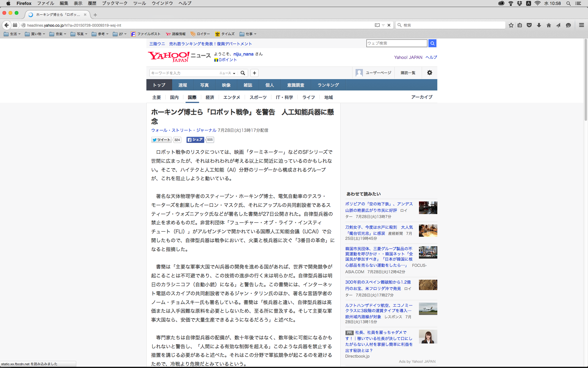Expand the ニュース dropdown in keyword search
This screenshot has width=588, height=368.
[x=227, y=73]
